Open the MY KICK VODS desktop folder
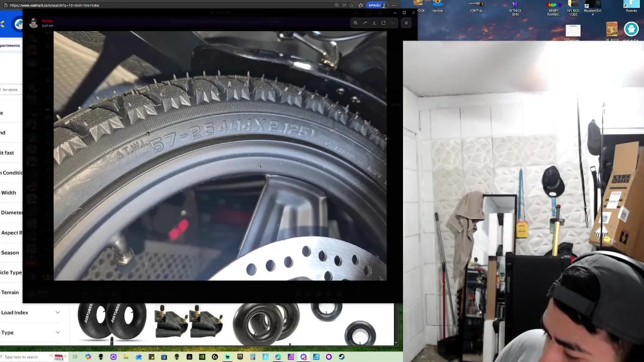Viewport: 644px width, 362px height. [573, 9]
